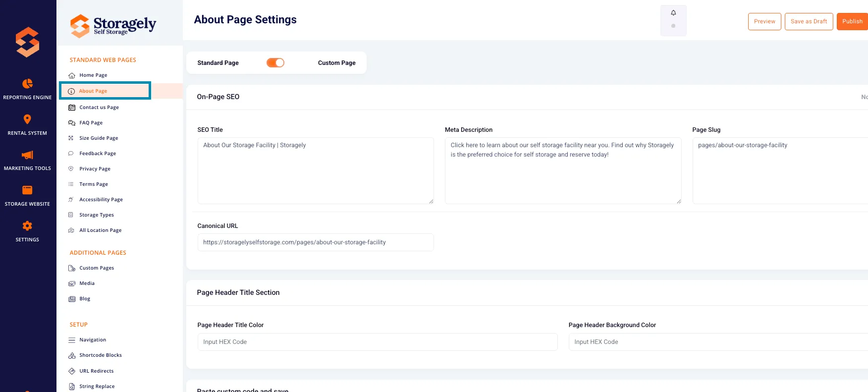Open Blog in the sidebar
Image resolution: width=868 pixels, height=392 pixels.
(85, 299)
